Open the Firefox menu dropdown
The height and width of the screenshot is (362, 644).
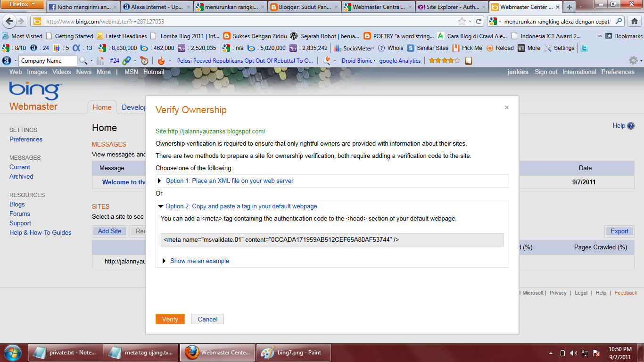pyautogui.click(x=22, y=4)
